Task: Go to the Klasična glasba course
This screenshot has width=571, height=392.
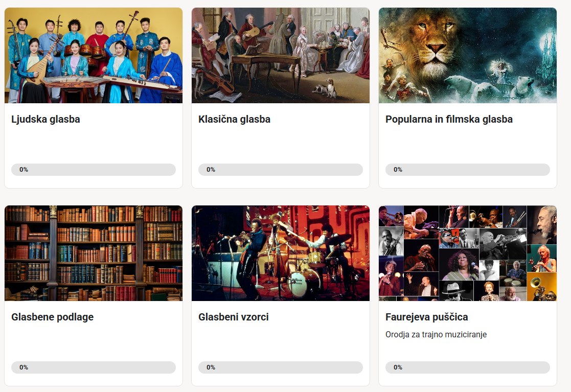Action: click(234, 120)
